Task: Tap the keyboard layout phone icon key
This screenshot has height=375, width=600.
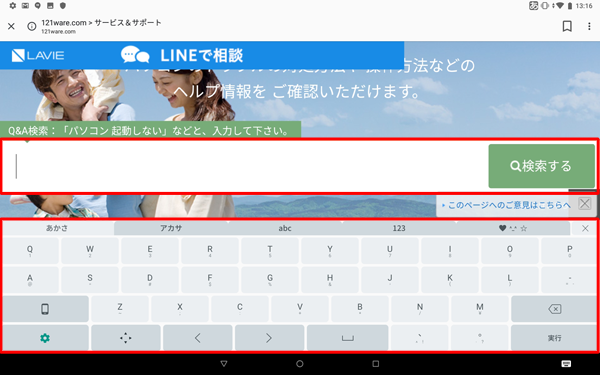Action: [x=45, y=309]
